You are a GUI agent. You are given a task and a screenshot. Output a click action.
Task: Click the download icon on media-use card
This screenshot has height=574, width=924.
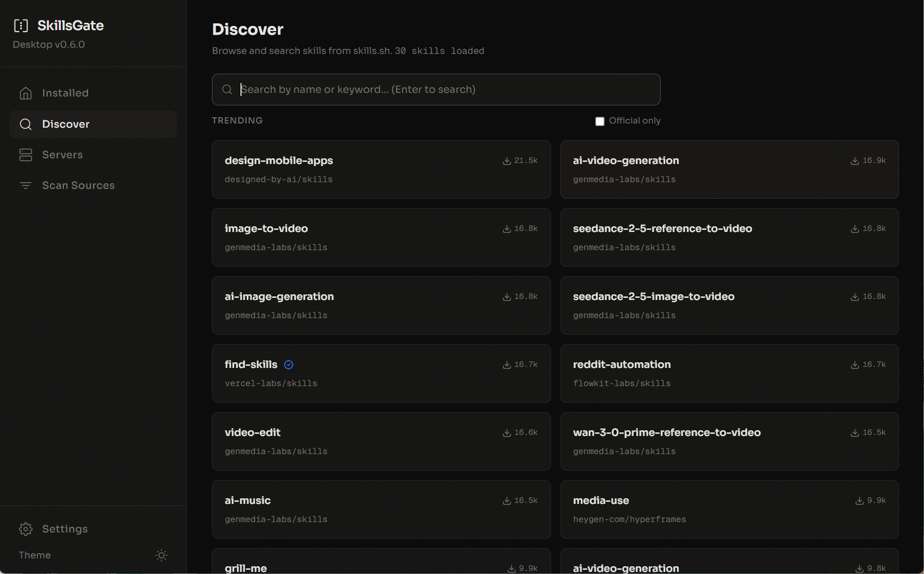coord(859,501)
